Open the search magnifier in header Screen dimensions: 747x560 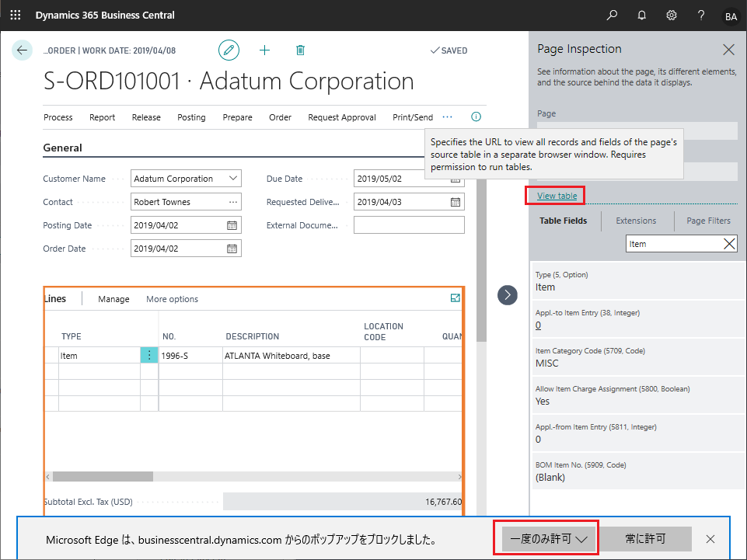point(612,16)
